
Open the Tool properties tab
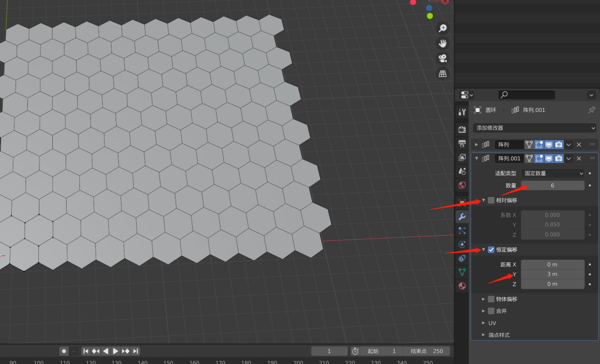pyautogui.click(x=462, y=112)
